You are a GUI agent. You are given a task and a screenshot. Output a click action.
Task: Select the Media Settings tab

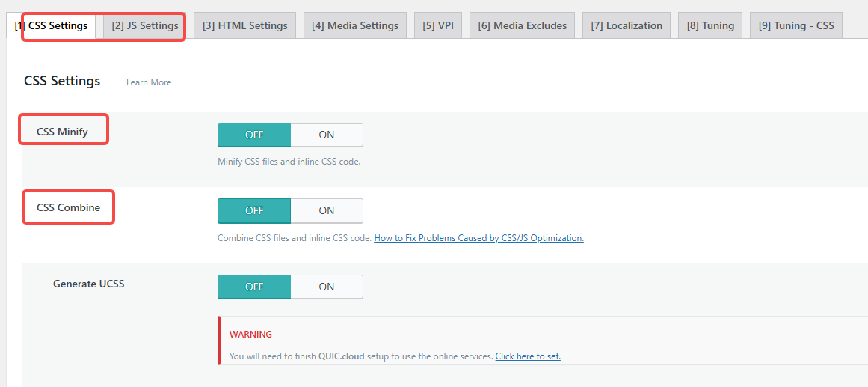(x=354, y=25)
